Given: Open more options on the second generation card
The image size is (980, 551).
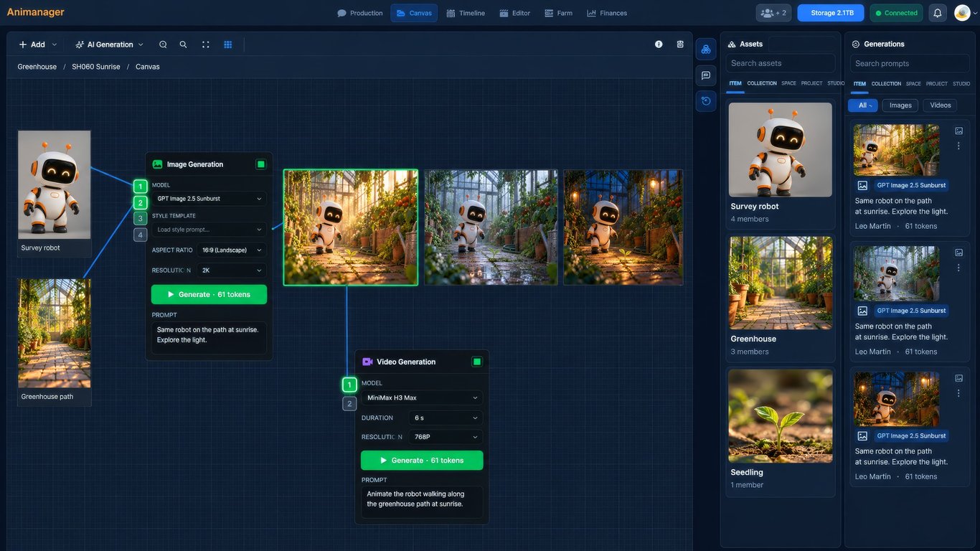Looking at the screenshot, I should pyautogui.click(x=958, y=268).
